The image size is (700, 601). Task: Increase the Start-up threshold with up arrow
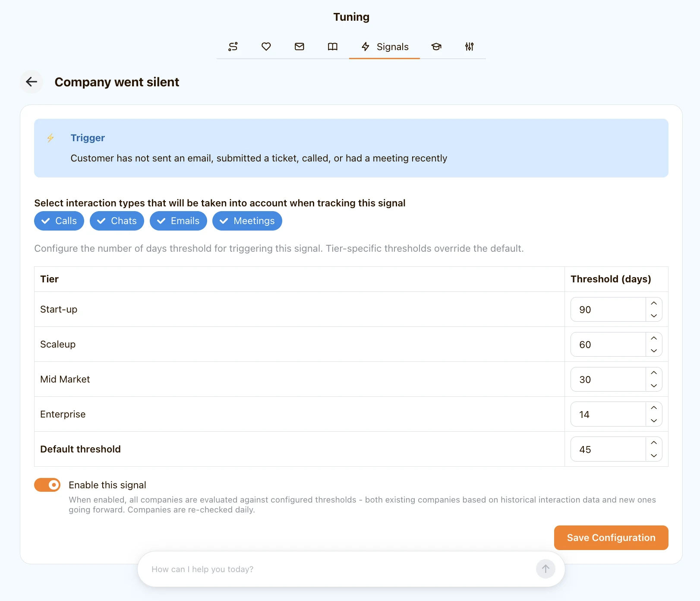(654, 303)
